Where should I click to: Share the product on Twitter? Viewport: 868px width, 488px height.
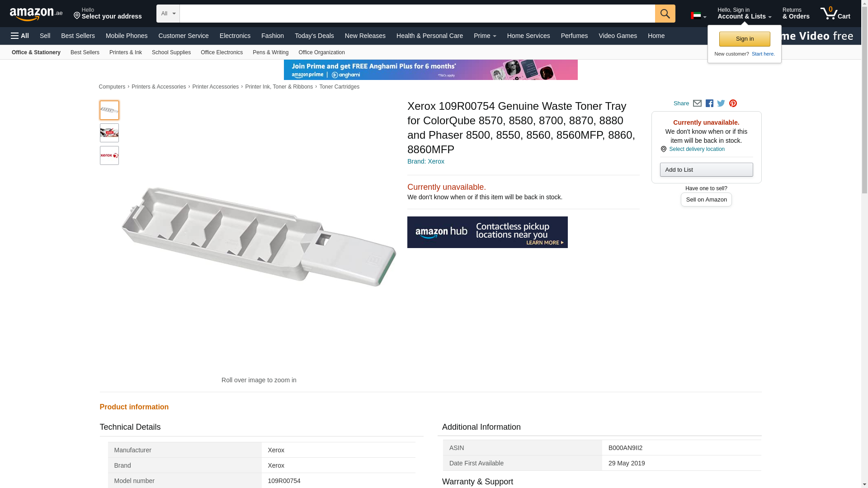[x=721, y=103]
